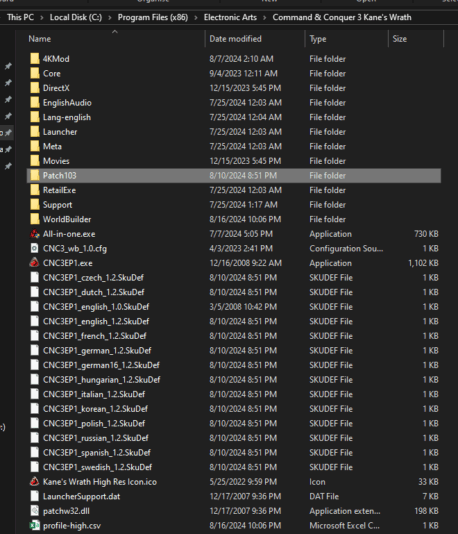Navigate to Electronic Arts breadcrumb

(230, 17)
